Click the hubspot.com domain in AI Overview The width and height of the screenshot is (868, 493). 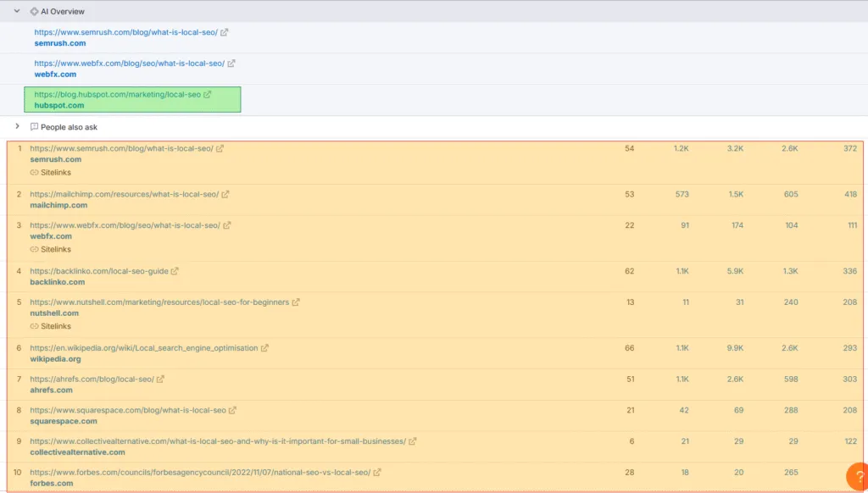tap(59, 106)
